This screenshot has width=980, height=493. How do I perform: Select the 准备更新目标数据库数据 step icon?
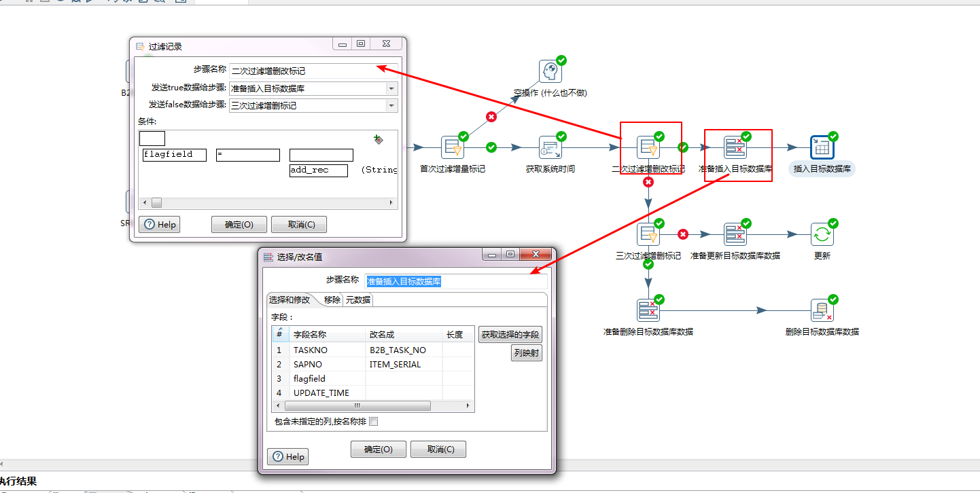pos(735,234)
